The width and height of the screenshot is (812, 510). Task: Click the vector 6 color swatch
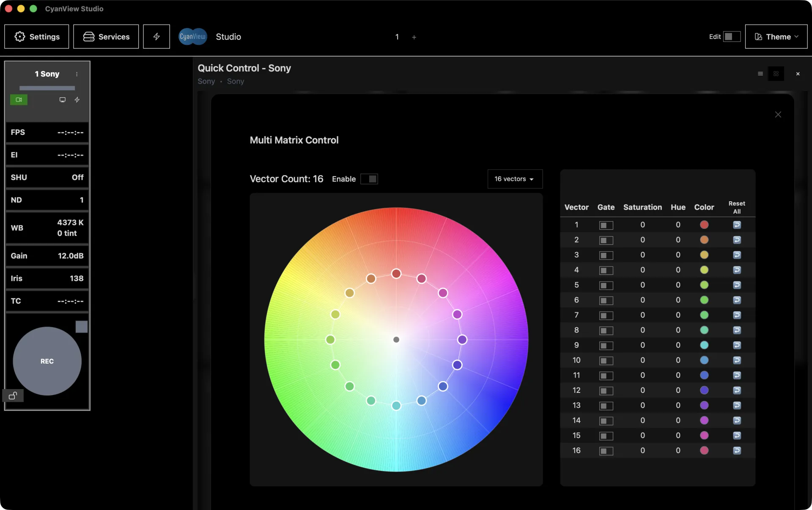click(x=704, y=300)
